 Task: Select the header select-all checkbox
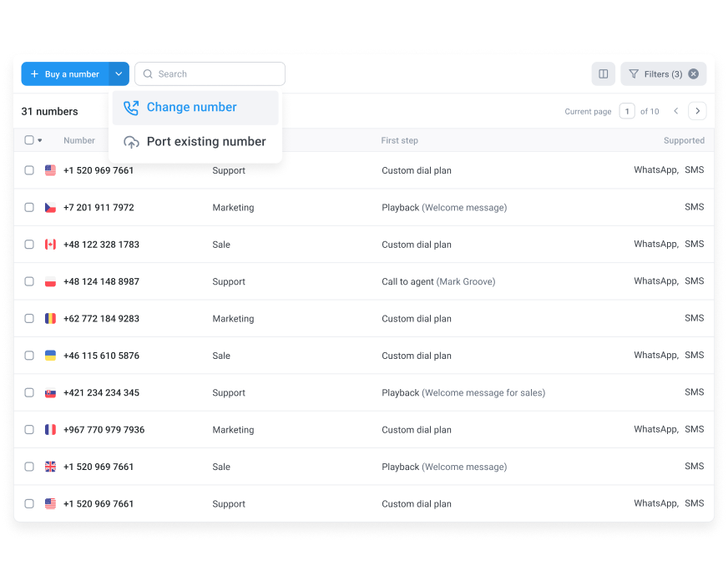[29, 140]
